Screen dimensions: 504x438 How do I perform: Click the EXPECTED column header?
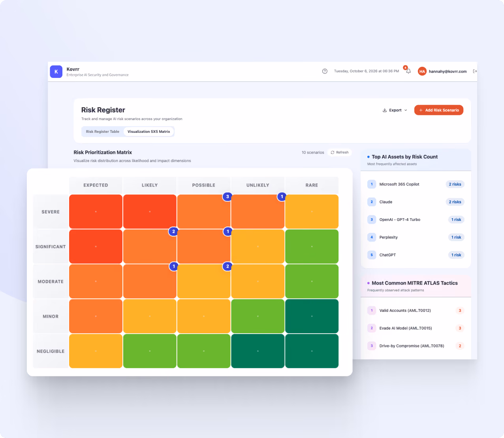96,185
